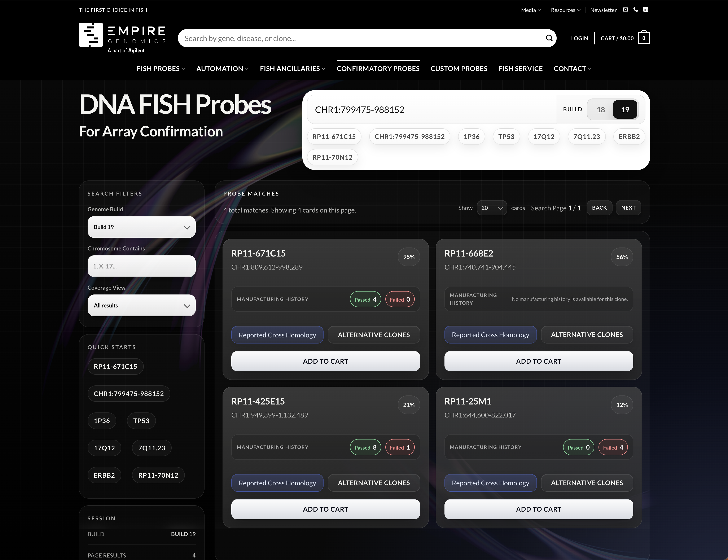Open the Coverage View dropdown
The height and width of the screenshot is (560, 728).
pos(141,305)
